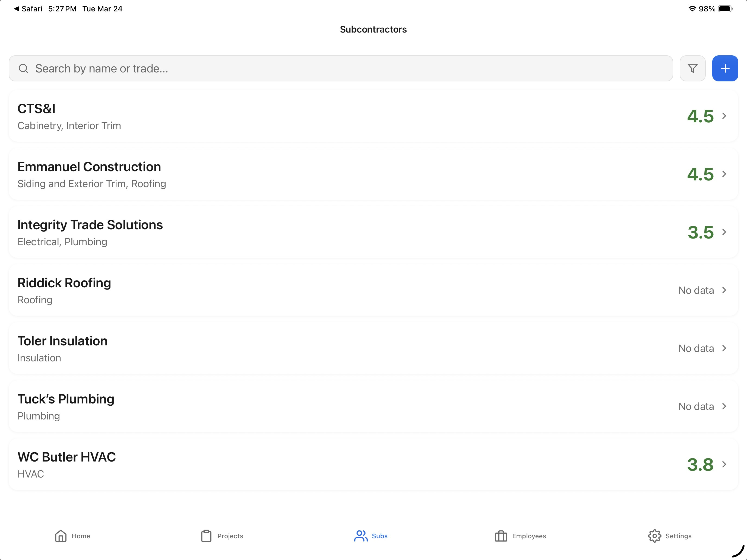Tap the battery indicator icon

pyautogui.click(x=725, y=9)
